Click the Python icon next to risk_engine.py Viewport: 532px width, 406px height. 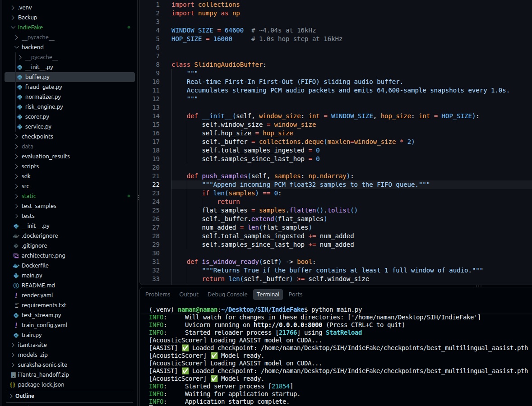[x=20, y=107]
